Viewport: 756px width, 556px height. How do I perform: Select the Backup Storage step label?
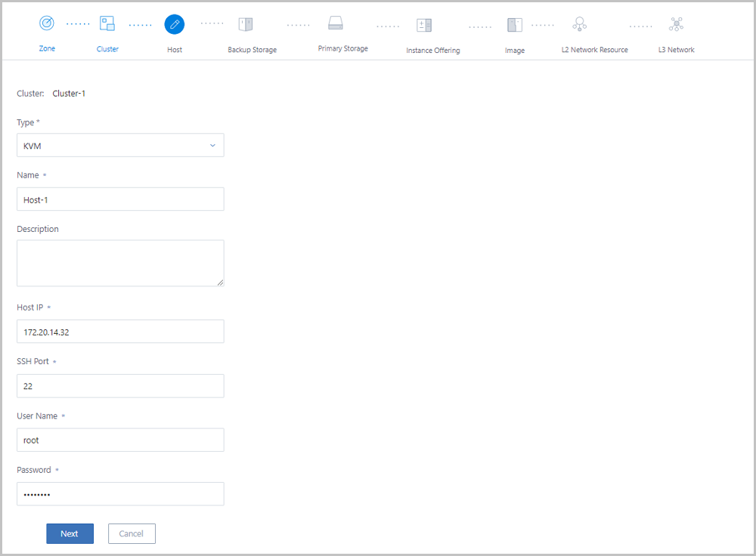(253, 50)
